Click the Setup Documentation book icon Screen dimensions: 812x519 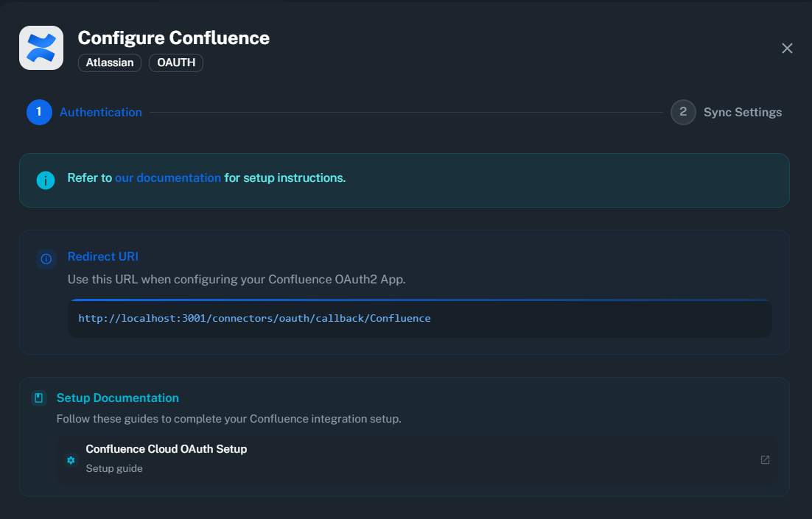39,398
